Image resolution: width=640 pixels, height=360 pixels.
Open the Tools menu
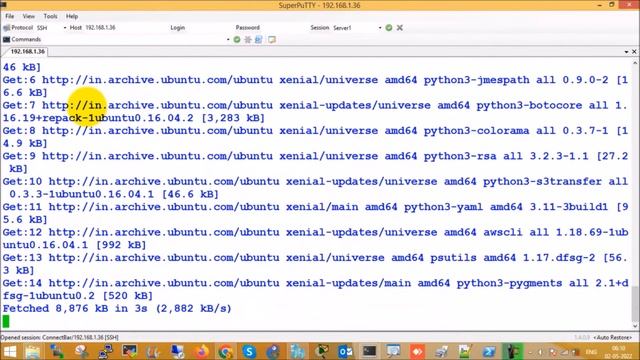50,16
